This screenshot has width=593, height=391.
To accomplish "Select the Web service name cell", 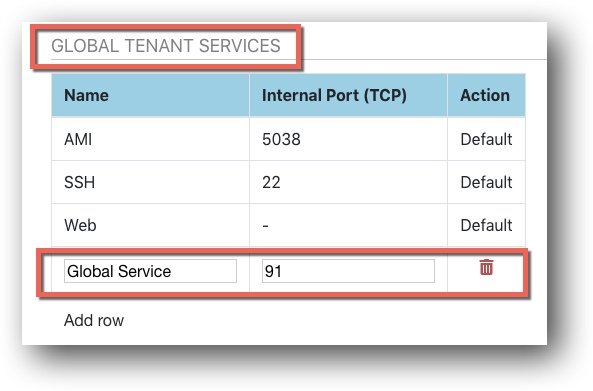I will pos(151,225).
